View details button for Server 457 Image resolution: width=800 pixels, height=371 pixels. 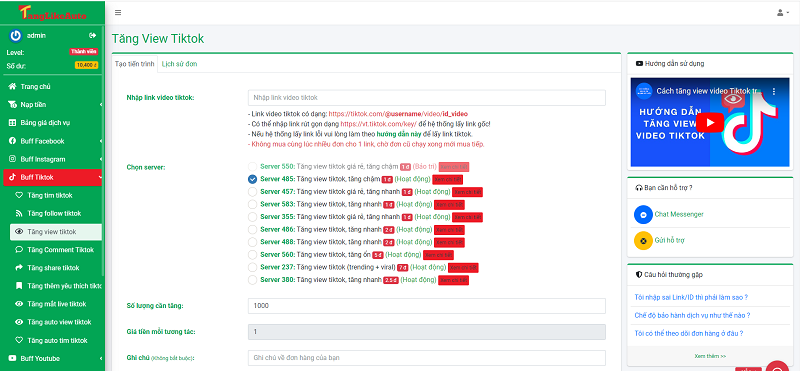(467, 192)
